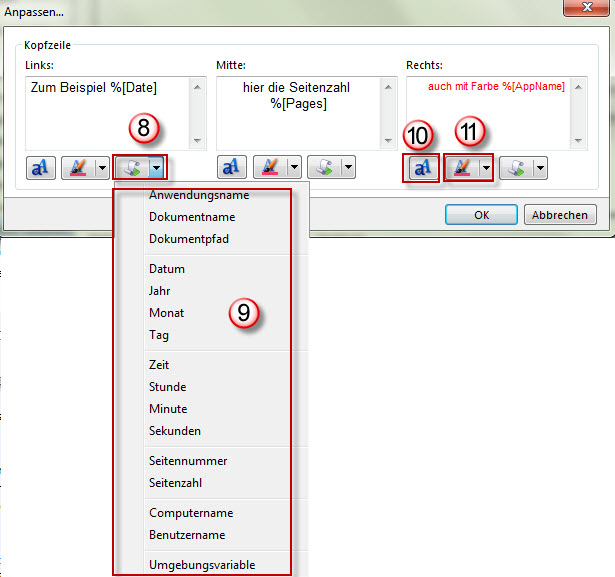Close the Anpassen dialog window

click(x=586, y=7)
